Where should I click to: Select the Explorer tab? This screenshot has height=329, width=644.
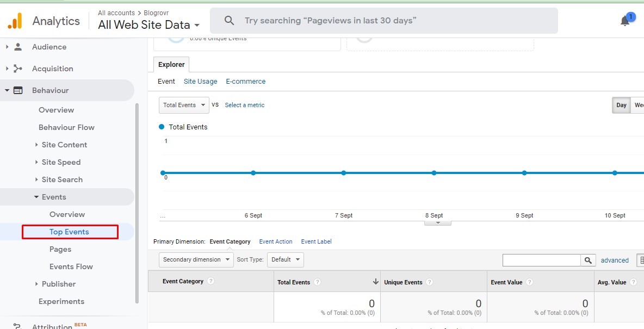(171, 65)
